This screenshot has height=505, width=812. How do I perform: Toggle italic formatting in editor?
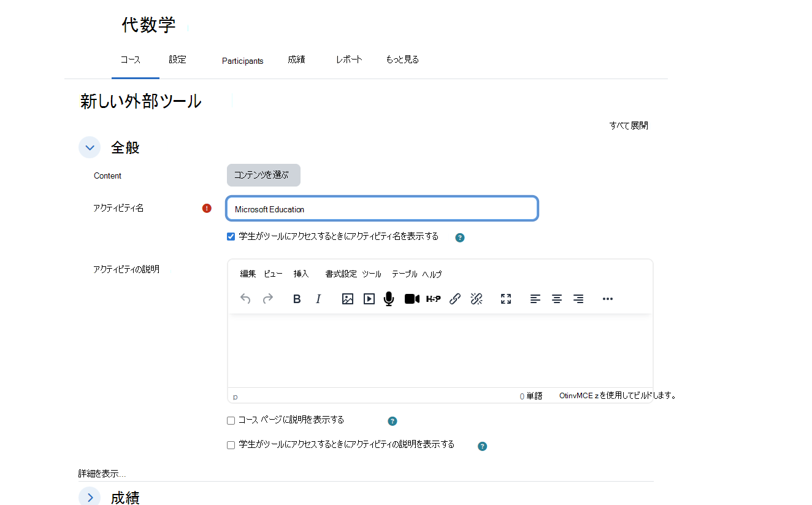coord(318,299)
